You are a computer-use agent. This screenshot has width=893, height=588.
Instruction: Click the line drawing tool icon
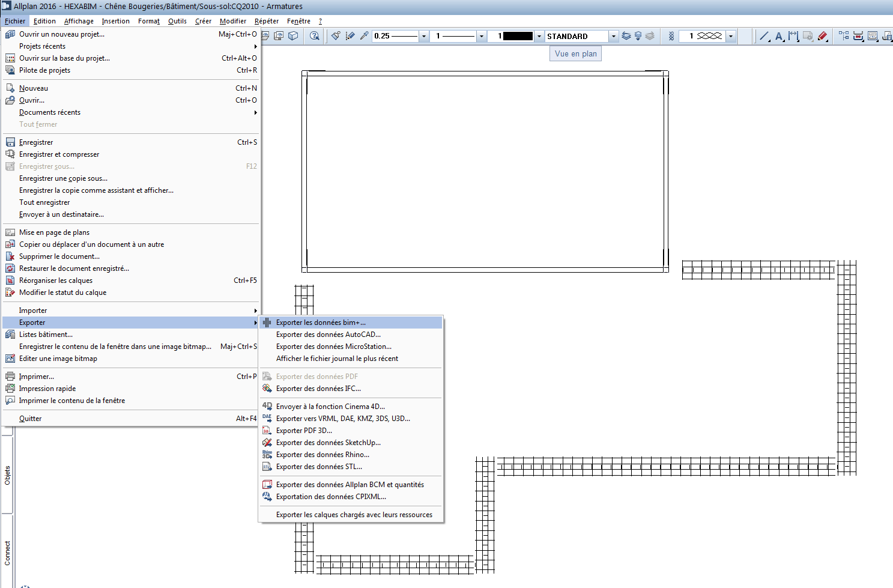[x=764, y=36]
